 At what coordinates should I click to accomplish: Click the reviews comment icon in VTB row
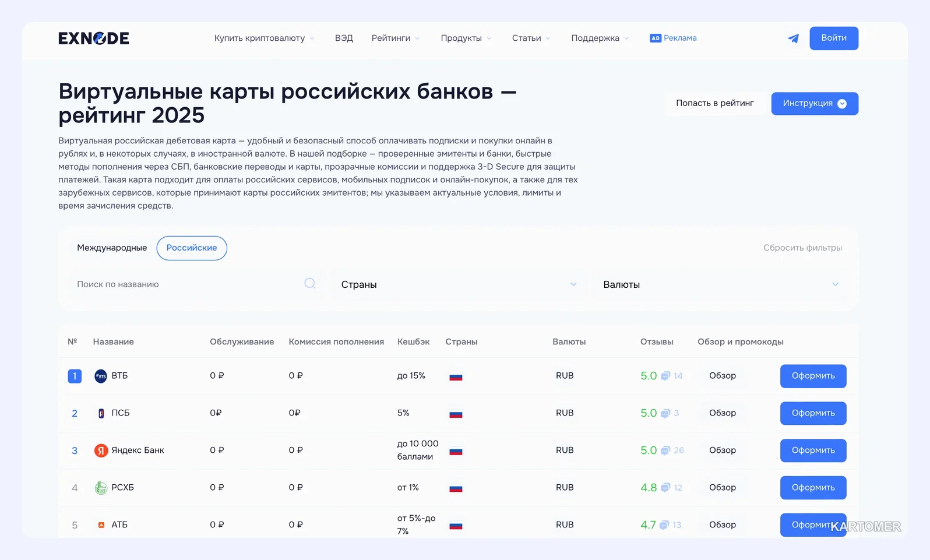click(x=665, y=376)
